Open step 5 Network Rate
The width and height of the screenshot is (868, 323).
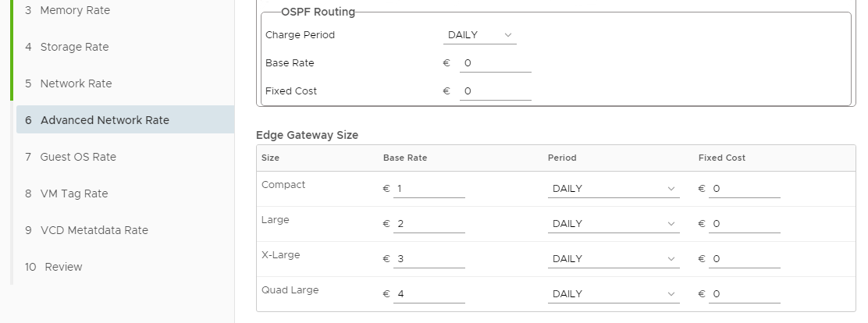[76, 83]
